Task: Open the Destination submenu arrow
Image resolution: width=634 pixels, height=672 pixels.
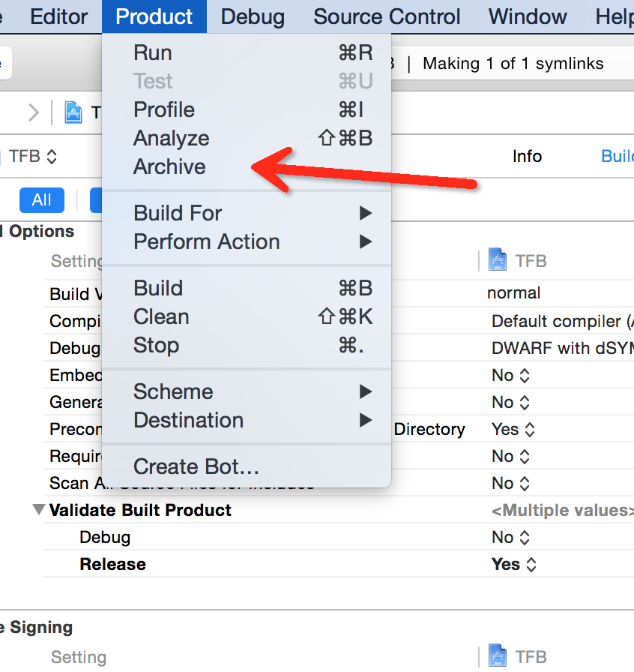Action: [366, 420]
